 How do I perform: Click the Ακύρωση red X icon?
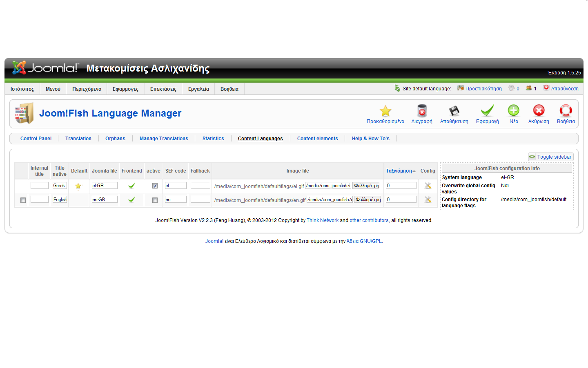tap(539, 110)
